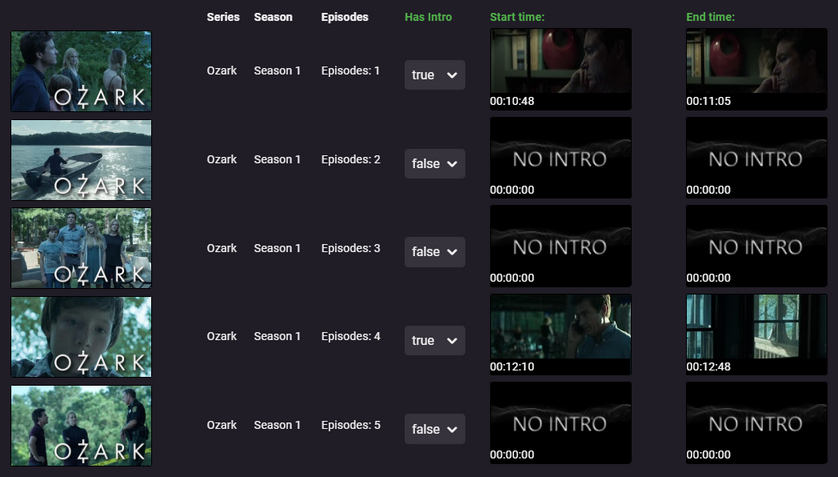The image size is (838, 477).
Task: Open the true dropdown for Episode 4
Action: [x=434, y=340]
